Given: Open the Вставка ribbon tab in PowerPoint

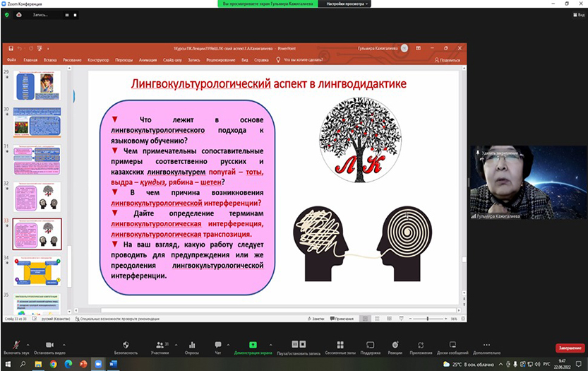Looking at the screenshot, I should coord(49,60).
